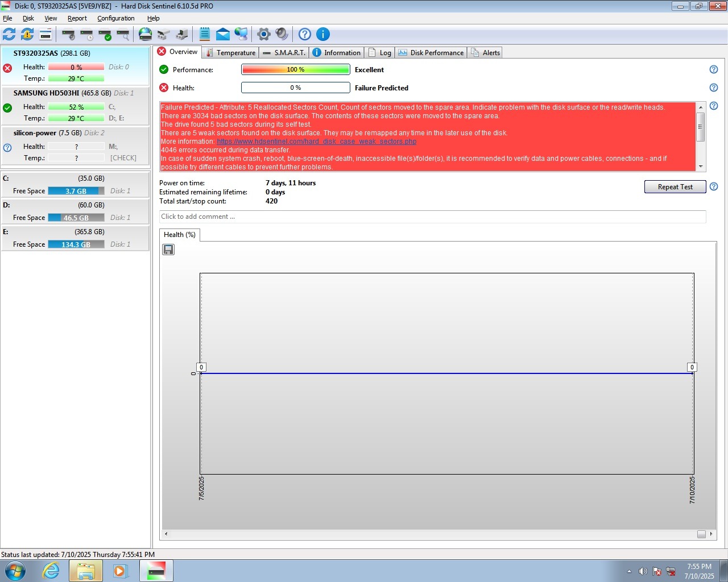Click the disk with green checkmark icon
This screenshot has height=582, width=728.
click(105, 35)
